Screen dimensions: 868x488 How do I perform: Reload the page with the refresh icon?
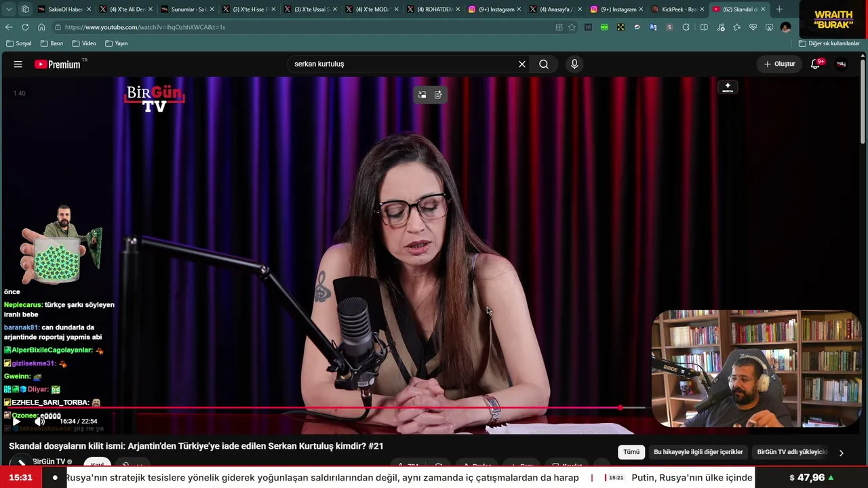click(x=25, y=27)
